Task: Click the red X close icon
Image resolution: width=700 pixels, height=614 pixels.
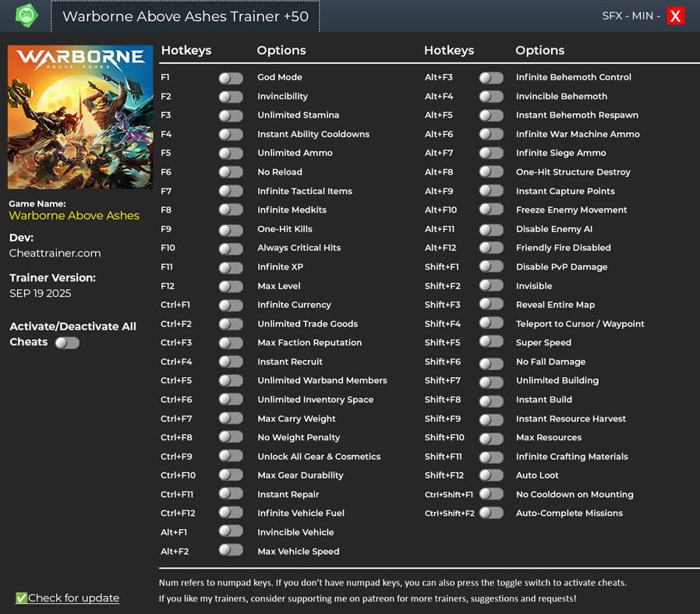Action: [x=675, y=16]
